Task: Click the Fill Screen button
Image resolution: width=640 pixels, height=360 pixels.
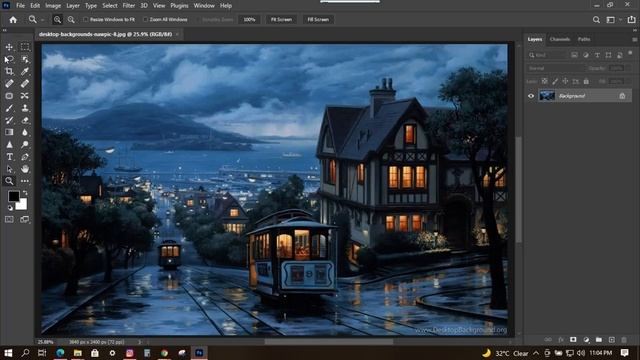Action: point(318,20)
